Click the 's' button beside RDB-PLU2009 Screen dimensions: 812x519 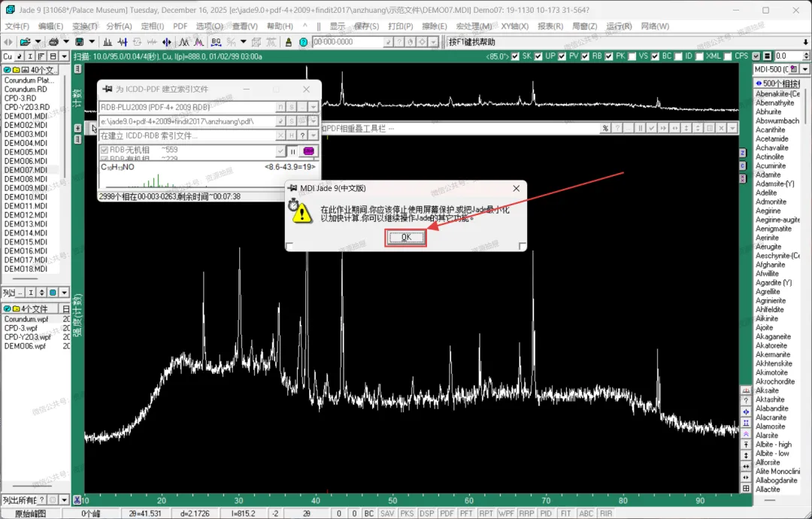pos(292,108)
